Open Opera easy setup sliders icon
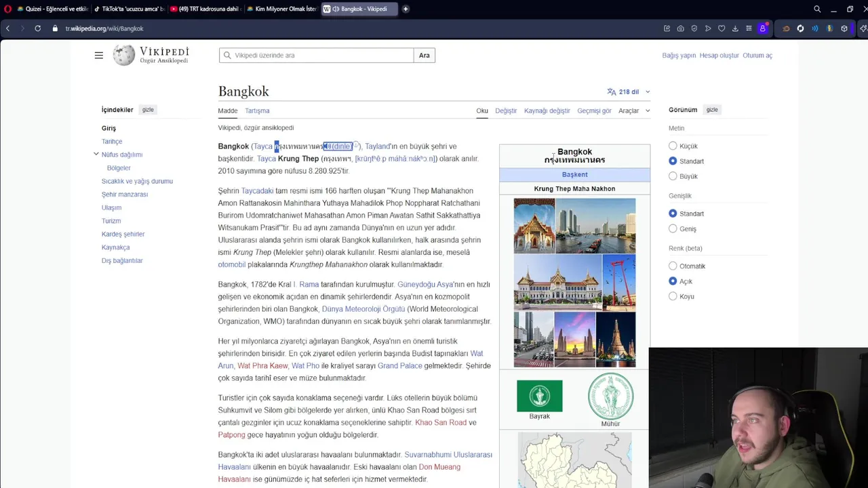Image resolution: width=868 pixels, height=488 pixels. [749, 28]
